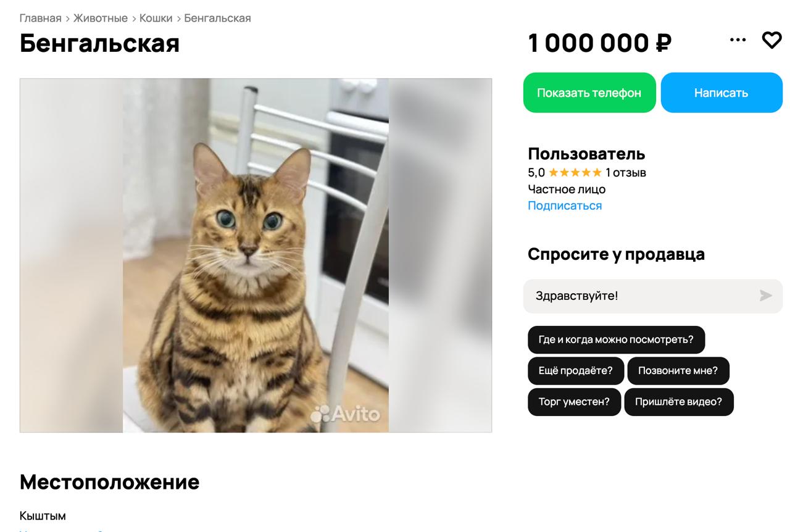
Task: Select the Ещё продаёте? quick question
Action: coord(576,371)
